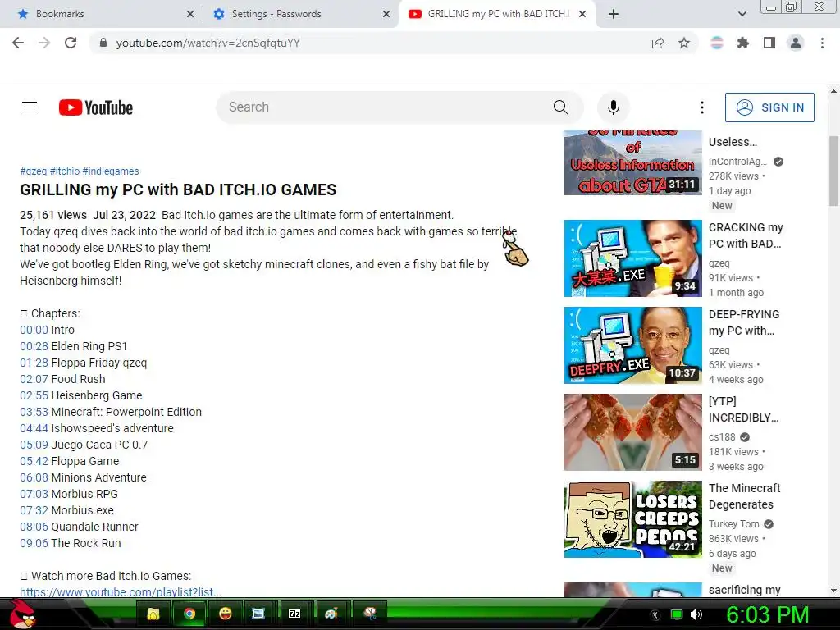The width and height of the screenshot is (840, 630).
Task: Share this page from the address bar
Action: tap(658, 43)
